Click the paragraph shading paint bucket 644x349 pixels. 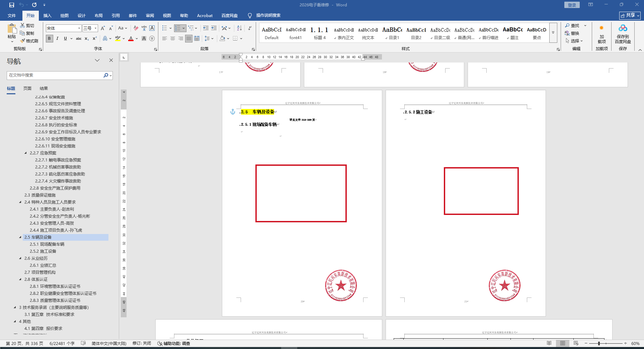click(x=222, y=38)
